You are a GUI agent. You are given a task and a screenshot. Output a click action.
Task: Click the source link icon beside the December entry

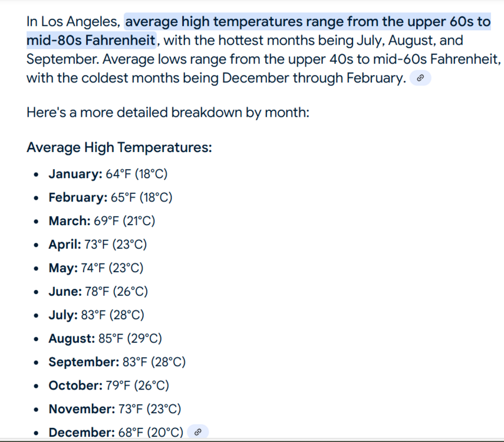[198, 433]
